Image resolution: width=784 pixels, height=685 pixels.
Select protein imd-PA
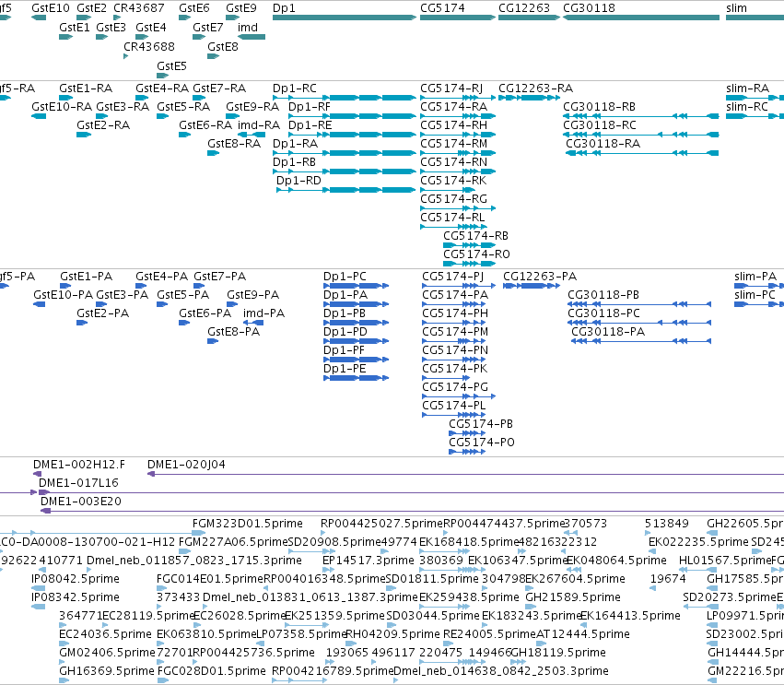click(253, 323)
